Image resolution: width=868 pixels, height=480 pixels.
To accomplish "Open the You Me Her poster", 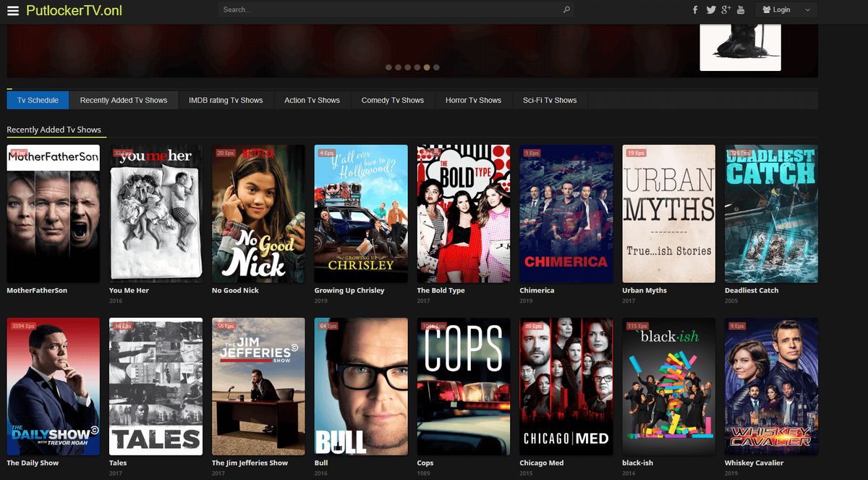I will point(156,214).
